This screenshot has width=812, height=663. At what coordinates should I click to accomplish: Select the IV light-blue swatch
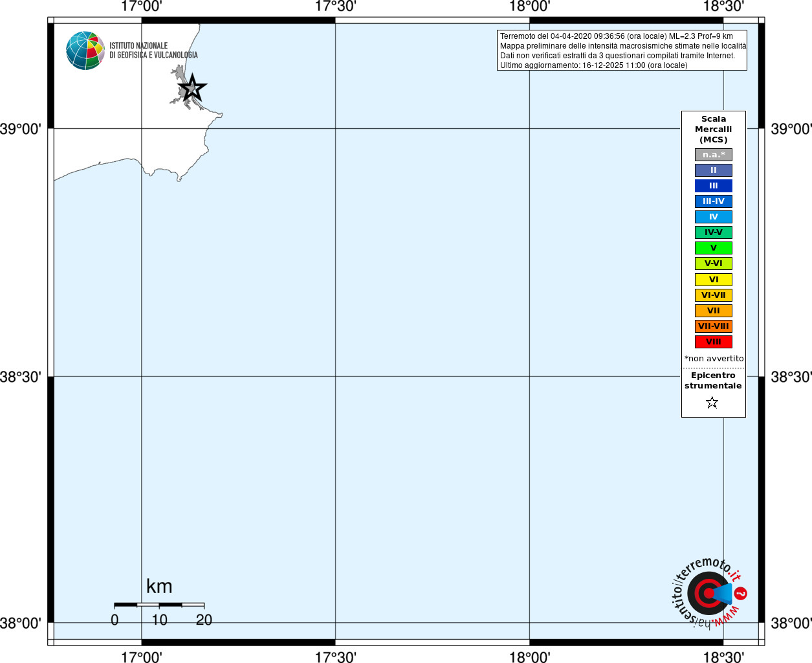714,217
